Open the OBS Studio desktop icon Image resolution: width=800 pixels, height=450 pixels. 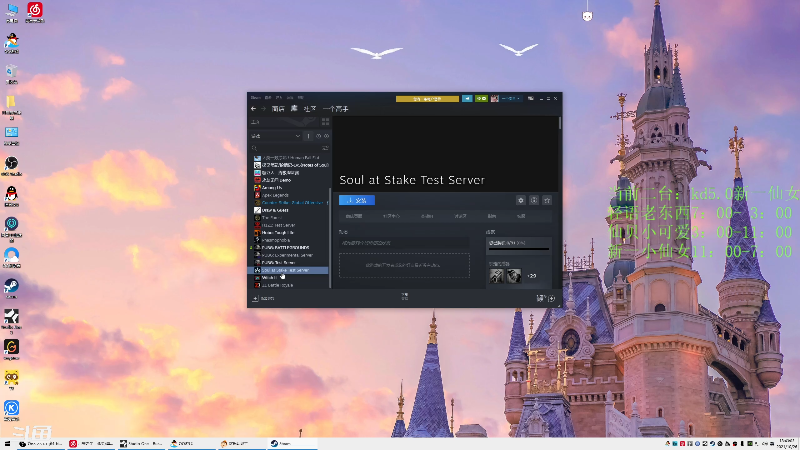pyautogui.click(x=11, y=166)
